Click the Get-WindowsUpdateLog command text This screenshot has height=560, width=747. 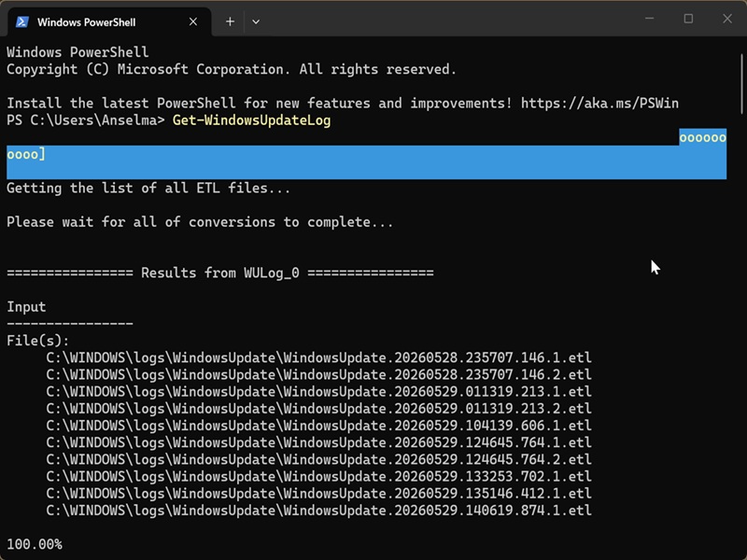pyautogui.click(x=251, y=120)
